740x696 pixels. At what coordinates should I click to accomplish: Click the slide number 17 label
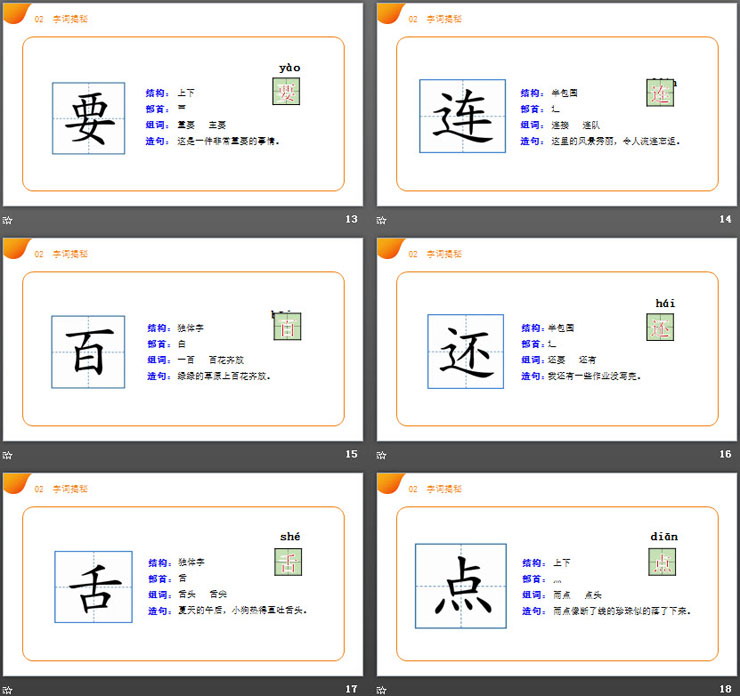pos(350,688)
